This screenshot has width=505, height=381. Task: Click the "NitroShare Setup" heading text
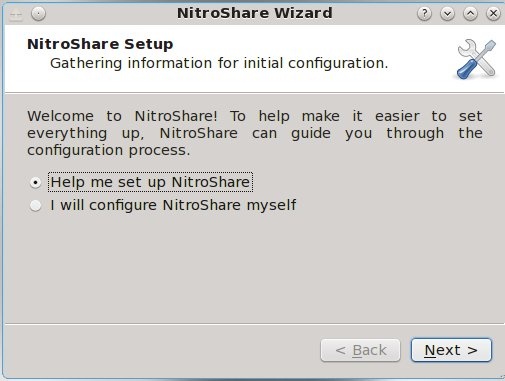[100, 44]
